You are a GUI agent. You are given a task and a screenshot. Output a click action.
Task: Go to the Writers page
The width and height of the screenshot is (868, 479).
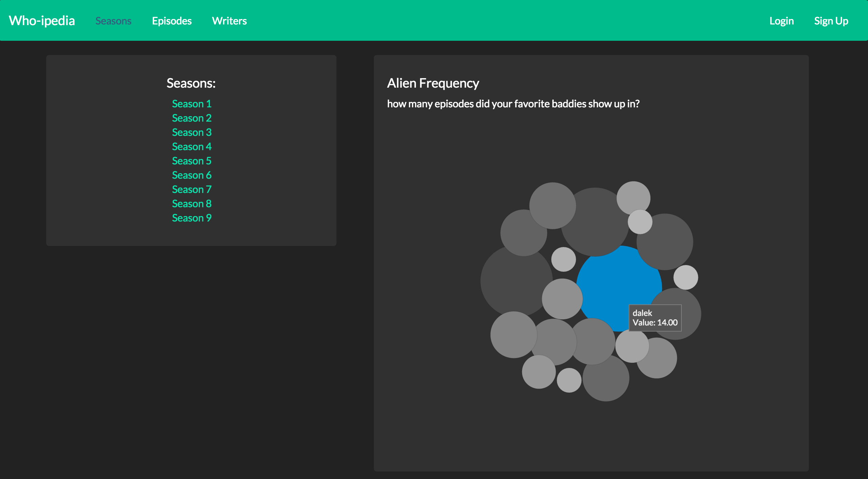click(229, 21)
